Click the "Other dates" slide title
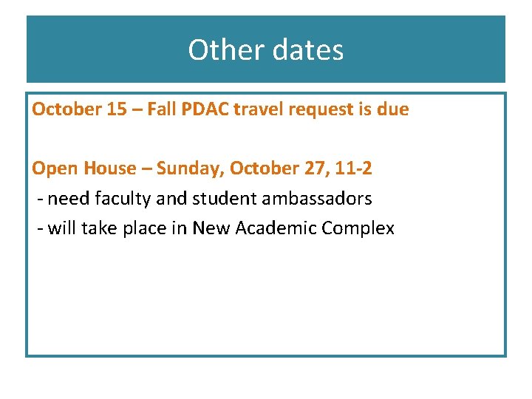Screen dimensions: 532x399 tap(265, 50)
